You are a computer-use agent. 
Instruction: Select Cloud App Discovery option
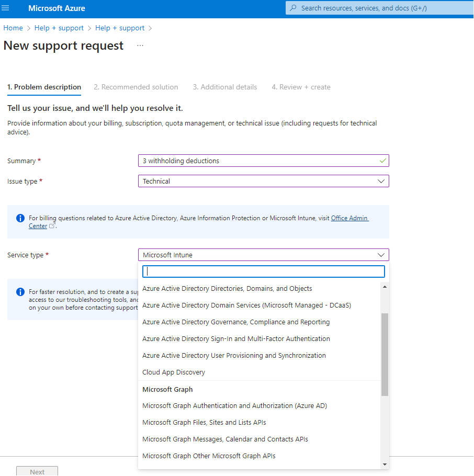259,372
